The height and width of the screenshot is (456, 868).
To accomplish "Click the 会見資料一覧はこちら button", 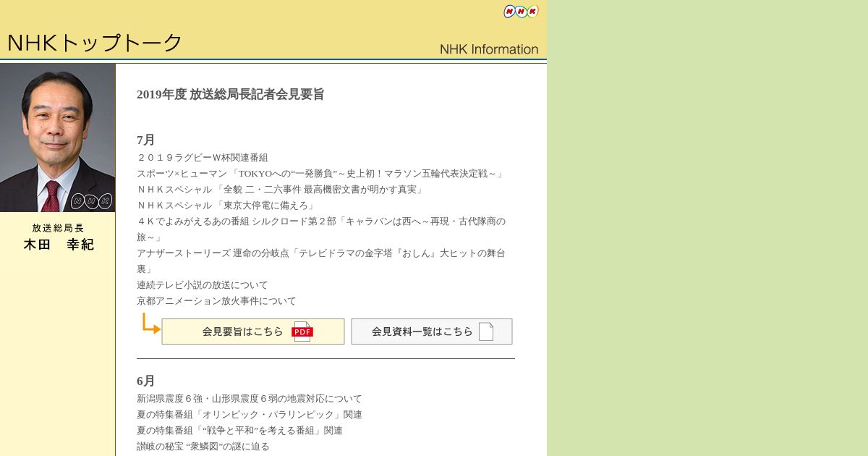I will point(432,332).
